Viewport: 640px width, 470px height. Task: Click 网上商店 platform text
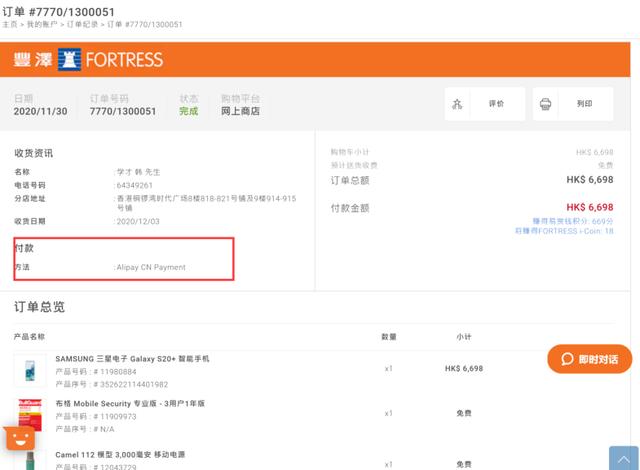240,111
